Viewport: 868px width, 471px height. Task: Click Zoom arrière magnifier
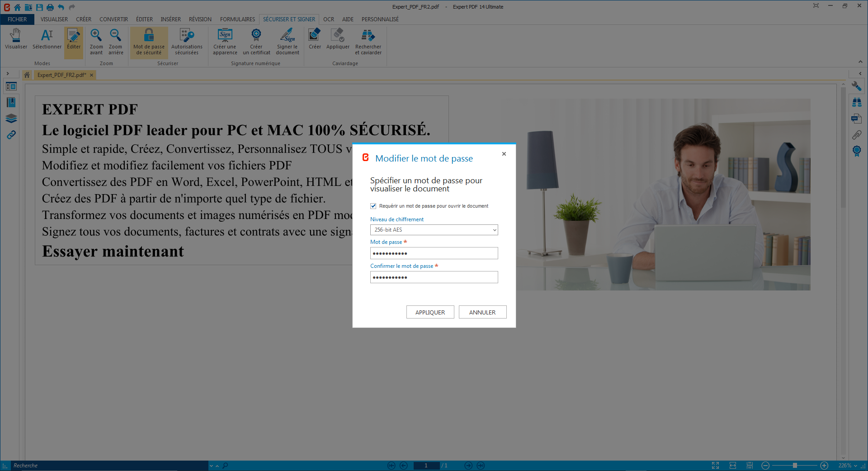116,42
